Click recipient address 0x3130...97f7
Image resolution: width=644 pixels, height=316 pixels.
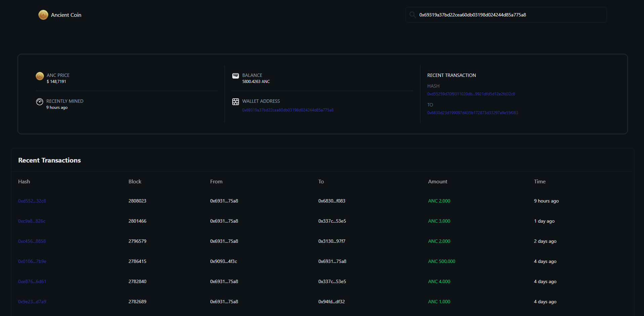point(332,241)
